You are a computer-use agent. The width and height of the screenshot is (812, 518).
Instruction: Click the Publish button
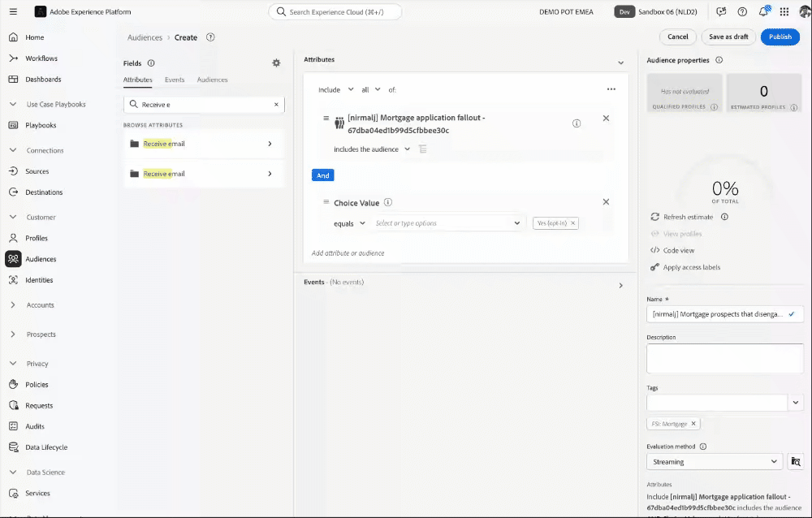780,37
